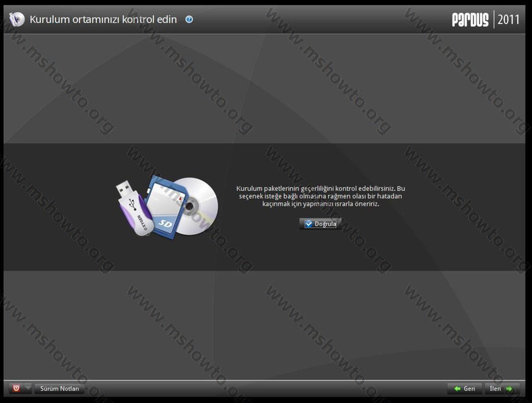Click the heading 'Kurulum ortamınızı kontrol edin'
The height and width of the screenshot is (403, 532).
tap(103, 19)
